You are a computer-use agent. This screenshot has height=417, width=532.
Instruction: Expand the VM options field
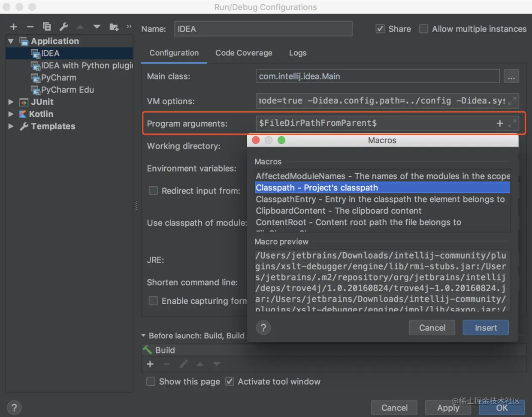(512, 101)
